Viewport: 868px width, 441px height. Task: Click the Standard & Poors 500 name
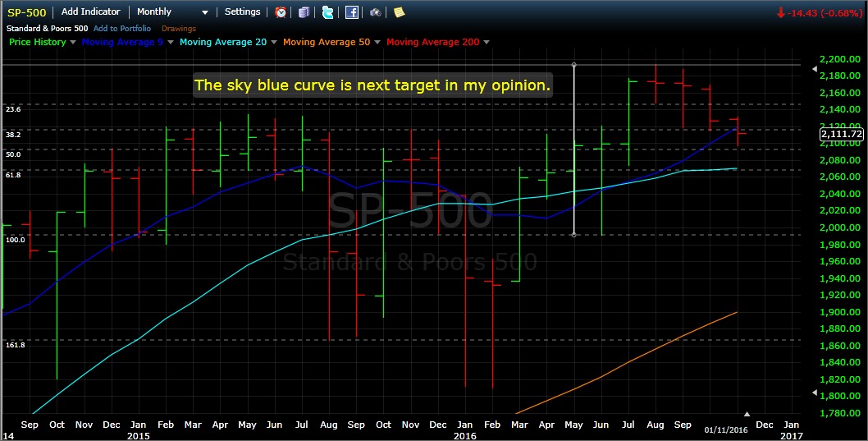[47, 28]
